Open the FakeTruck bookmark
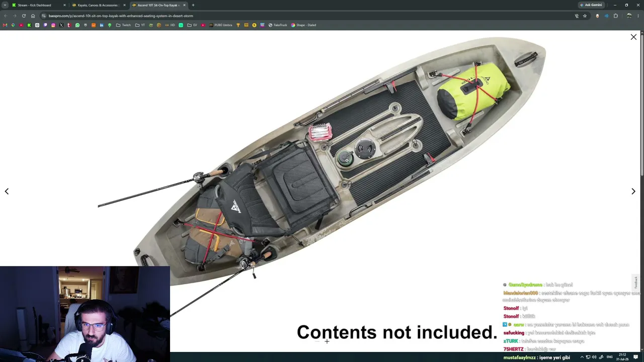The height and width of the screenshot is (362, 644). (x=278, y=25)
